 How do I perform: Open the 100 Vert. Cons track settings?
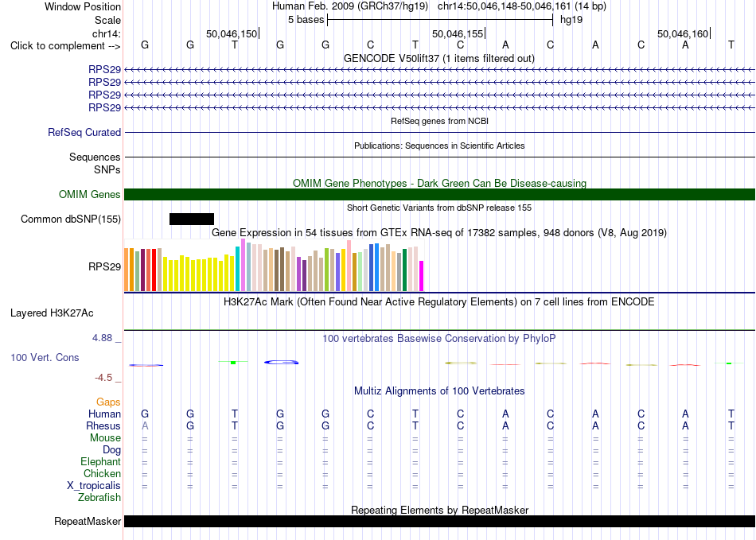[45, 357]
